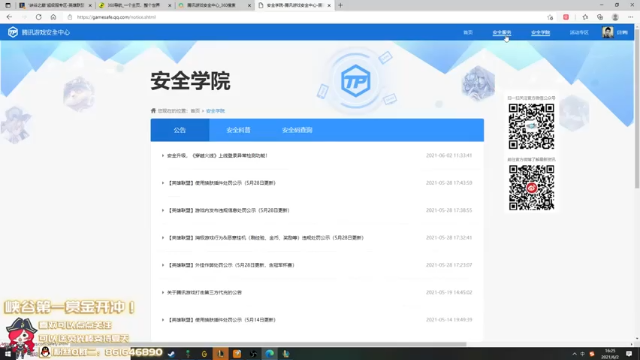Click the arrow bullet beside the 17:23:07 announcement
This screenshot has height=360, width=640.
pos(162,265)
